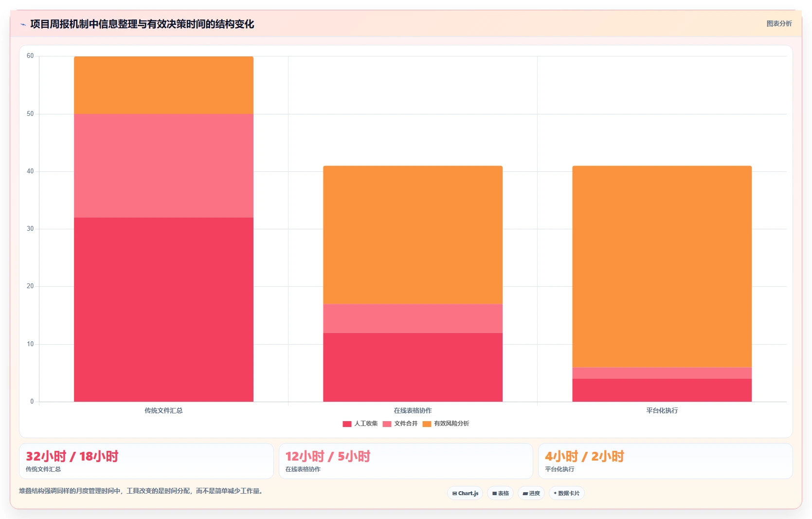Toggle the 人工收集 legend entry

point(360,424)
